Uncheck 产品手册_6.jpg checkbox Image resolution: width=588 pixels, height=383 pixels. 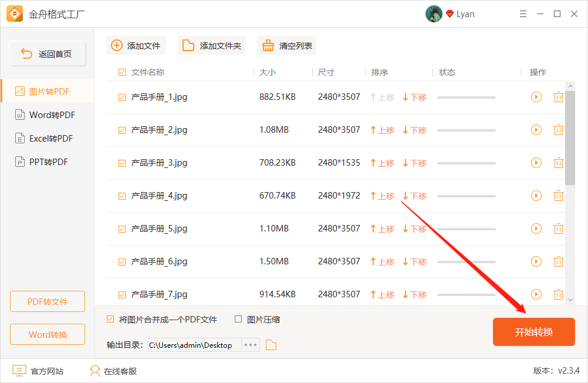coord(122,262)
